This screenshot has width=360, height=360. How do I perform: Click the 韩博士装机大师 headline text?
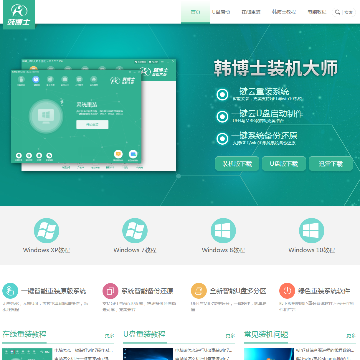pyautogui.click(x=276, y=68)
